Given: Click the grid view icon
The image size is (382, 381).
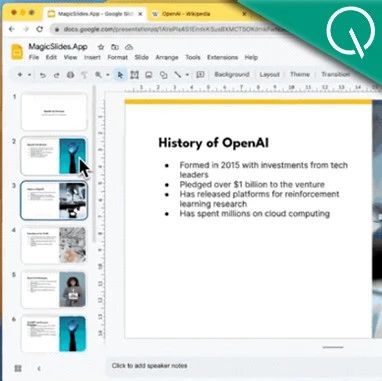Looking at the screenshot, I should (x=18, y=368).
